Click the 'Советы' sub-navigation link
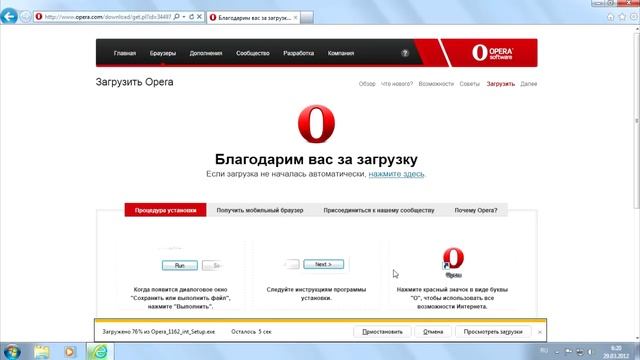This screenshot has height=360, width=640. coord(469,84)
